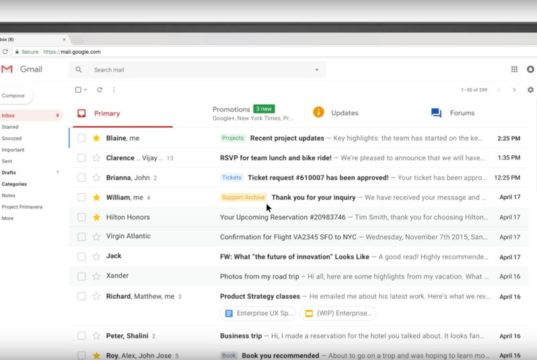This screenshot has width=537, height=360.
Task: Expand the select-all dropdown arrow
Action: [85, 90]
